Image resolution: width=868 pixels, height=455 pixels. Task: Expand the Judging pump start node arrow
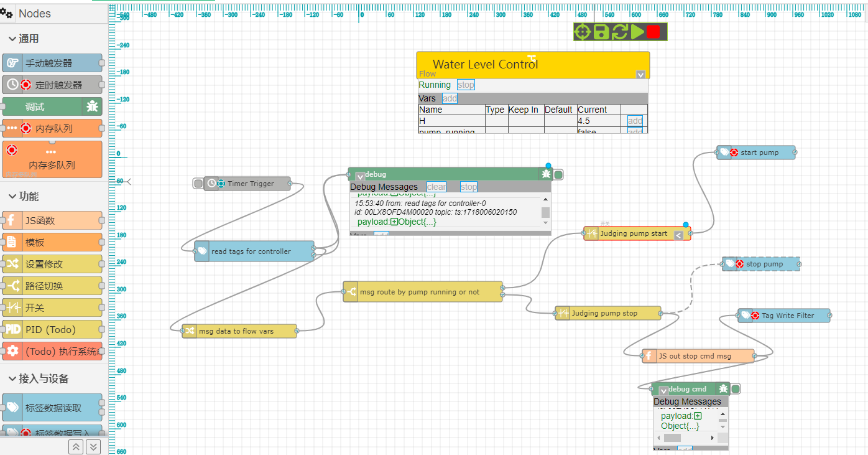pyautogui.click(x=678, y=235)
